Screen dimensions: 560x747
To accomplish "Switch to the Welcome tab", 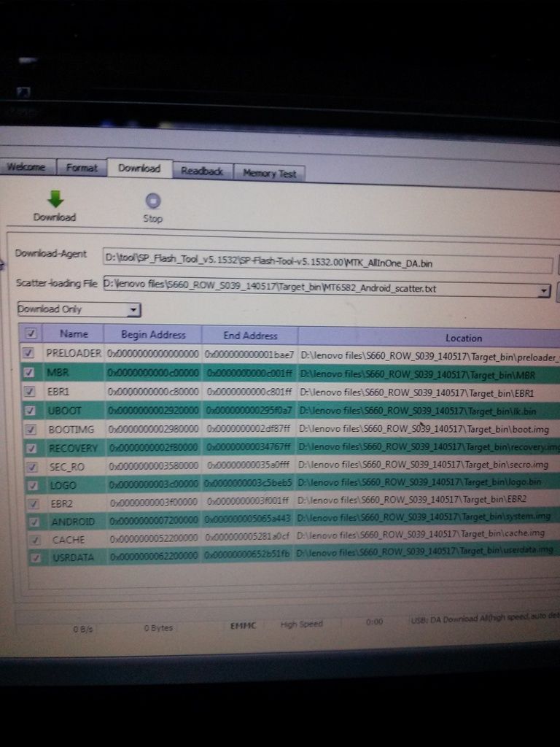I will pos(26,167).
